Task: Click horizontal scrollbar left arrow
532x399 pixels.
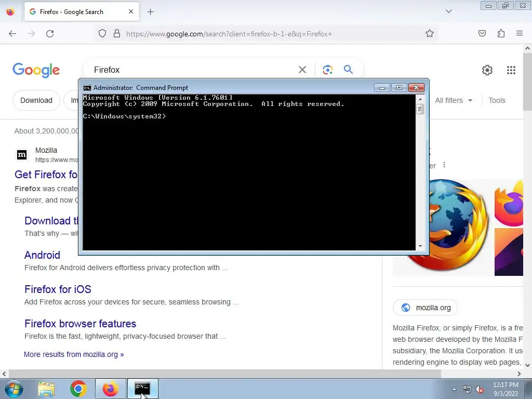Action: point(4,374)
